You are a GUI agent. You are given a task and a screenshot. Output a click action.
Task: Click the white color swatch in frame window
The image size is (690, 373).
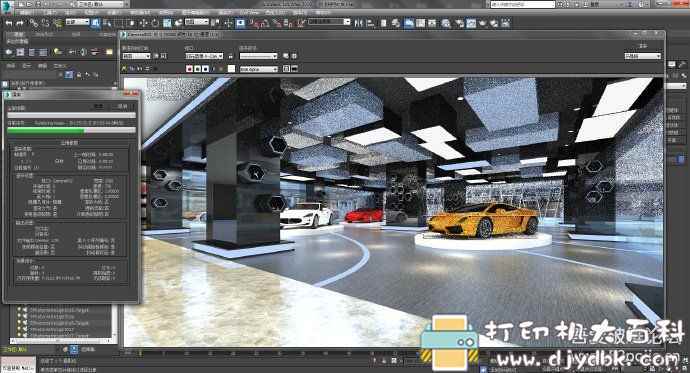[231, 69]
